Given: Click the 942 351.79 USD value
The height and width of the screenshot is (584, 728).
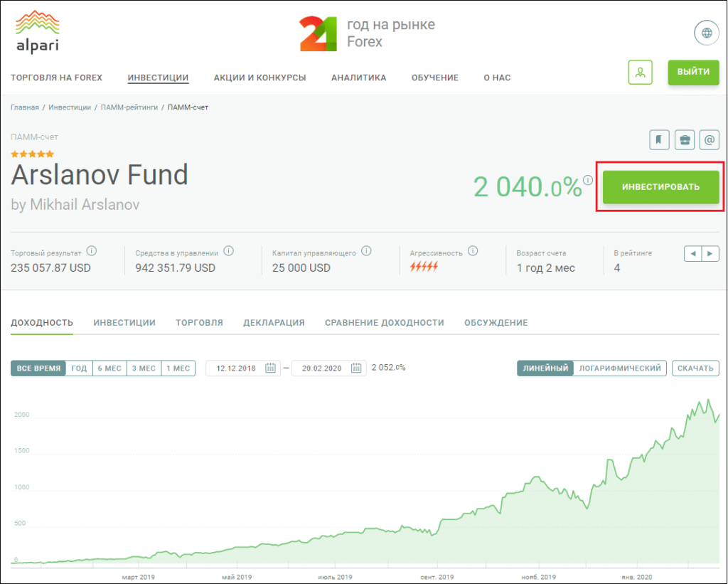Looking at the screenshot, I should tap(176, 268).
